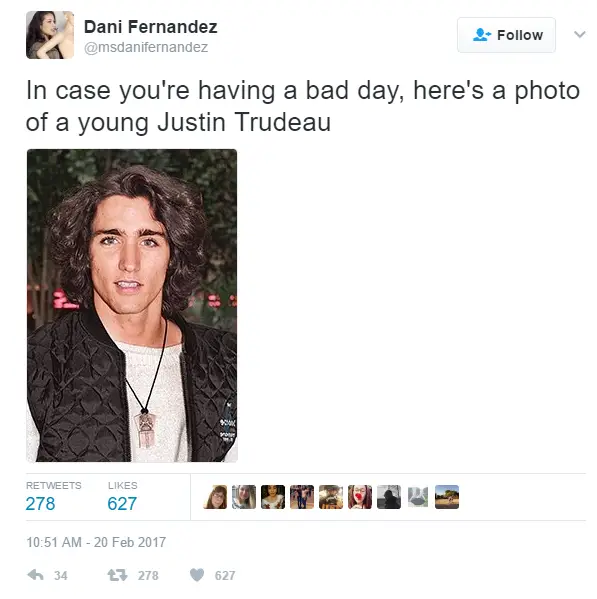Expand the tweet options chevron

tap(579, 34)
